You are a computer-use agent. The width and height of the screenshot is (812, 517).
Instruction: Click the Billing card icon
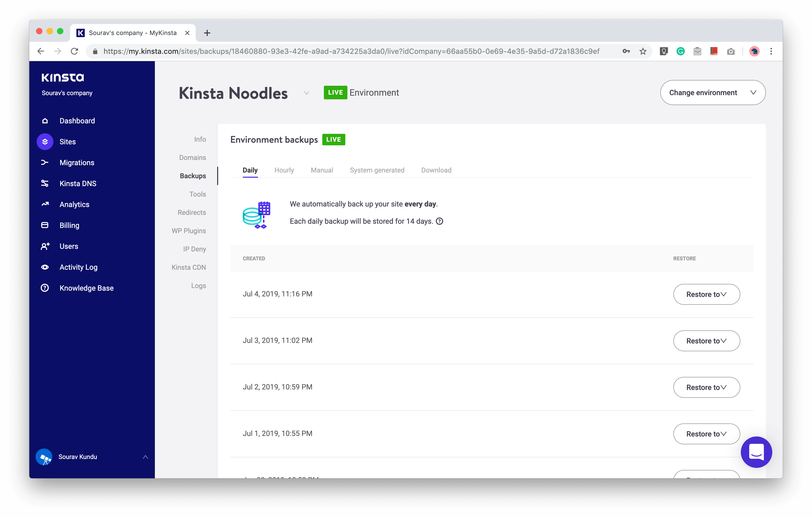(45, 225)
